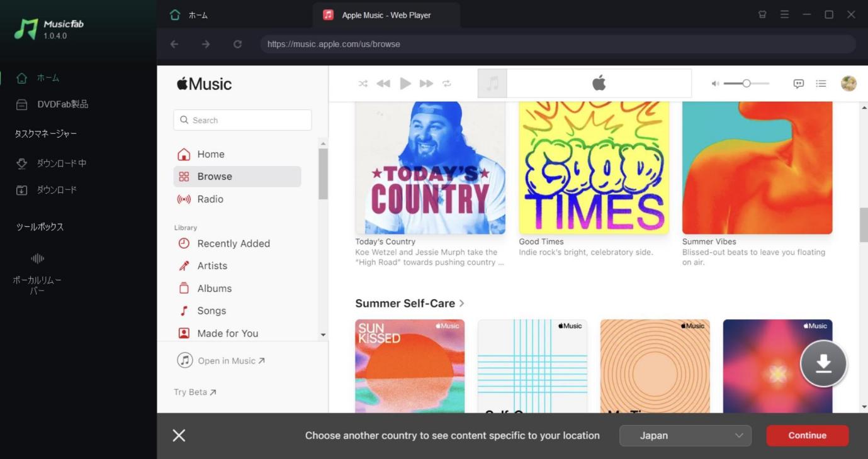Viewport: 868px width, 459px height.
Task: Open Artists library section
Action: (237, 266)
